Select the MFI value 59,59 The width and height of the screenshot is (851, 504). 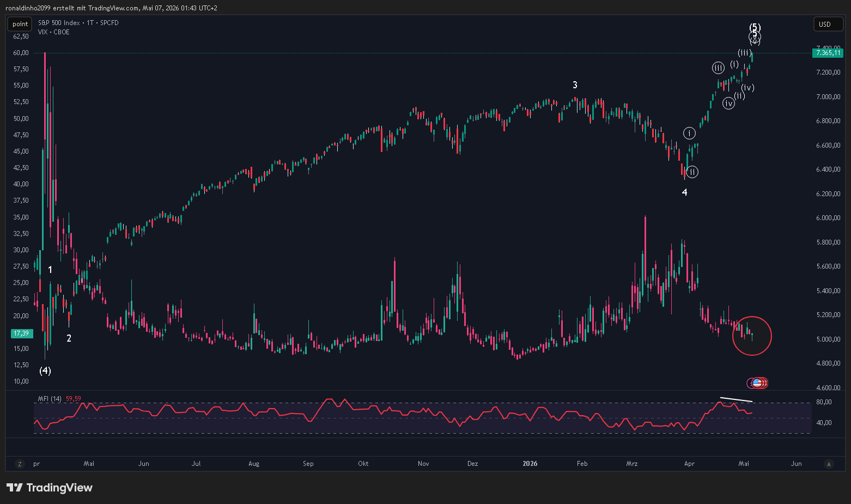pyautogui.click(x=74, y=399)
